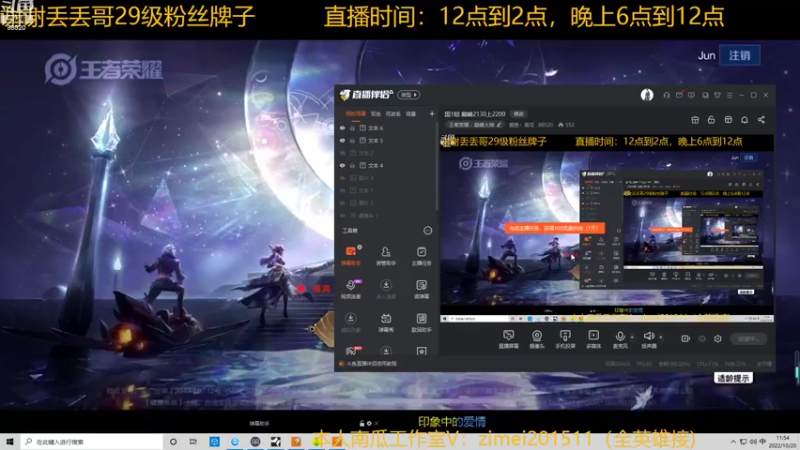800x450 pixels.
Task: Switch to the second scene tab
Action: [376, 114]
